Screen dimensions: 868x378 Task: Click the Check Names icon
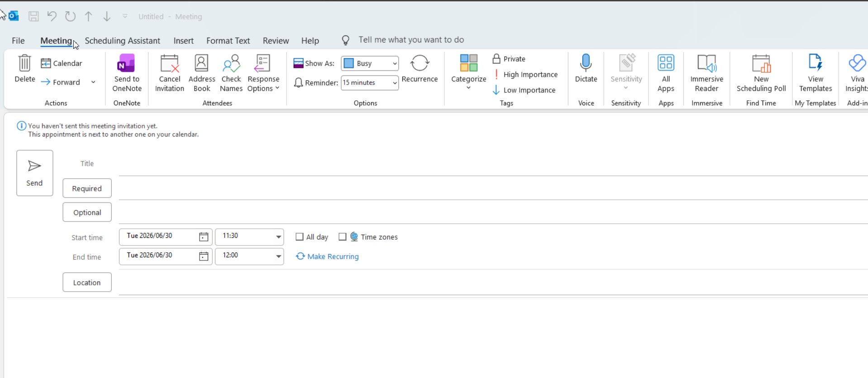[x=231, y=64]
